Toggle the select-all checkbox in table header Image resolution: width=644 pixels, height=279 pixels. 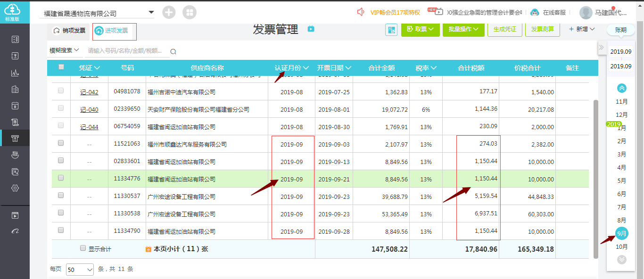[x=61, y=67]
